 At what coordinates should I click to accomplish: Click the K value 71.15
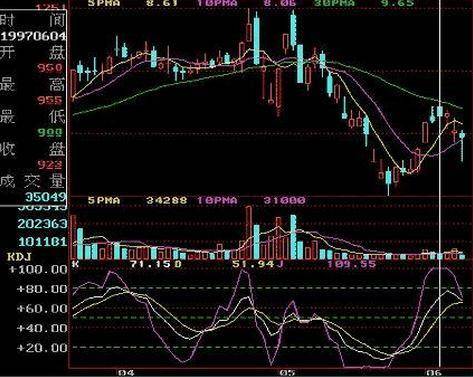(151, 264)
